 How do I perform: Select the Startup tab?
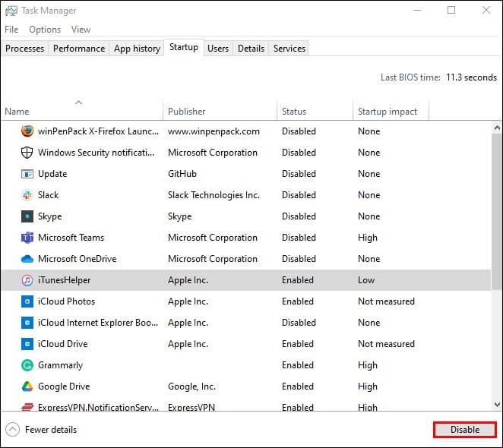click(x=184, y=48)
